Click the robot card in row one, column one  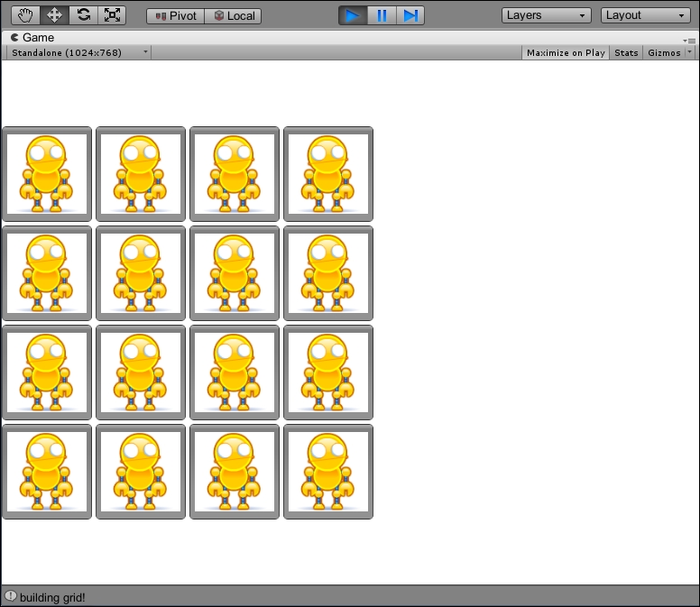(x=47, y=174)
